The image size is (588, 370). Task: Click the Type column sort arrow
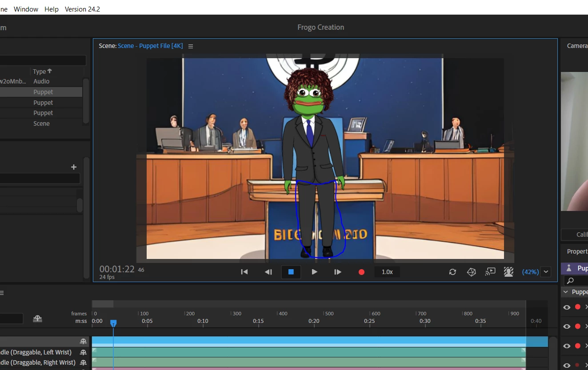49,71
